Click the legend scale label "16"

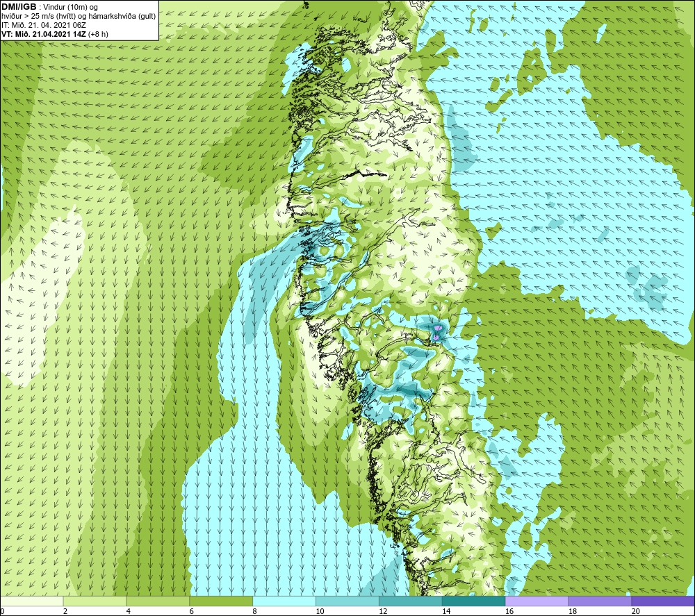pyautogui.click(x=509, y=611)
